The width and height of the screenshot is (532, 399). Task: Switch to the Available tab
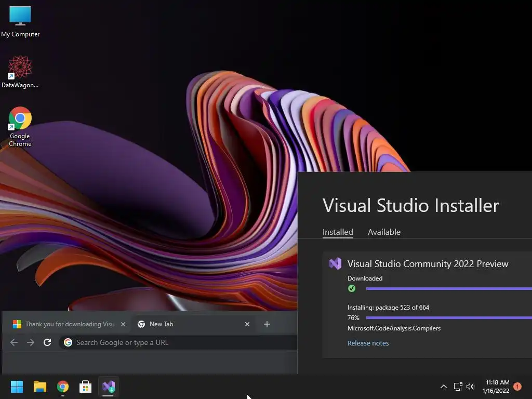tap(384, 232)
